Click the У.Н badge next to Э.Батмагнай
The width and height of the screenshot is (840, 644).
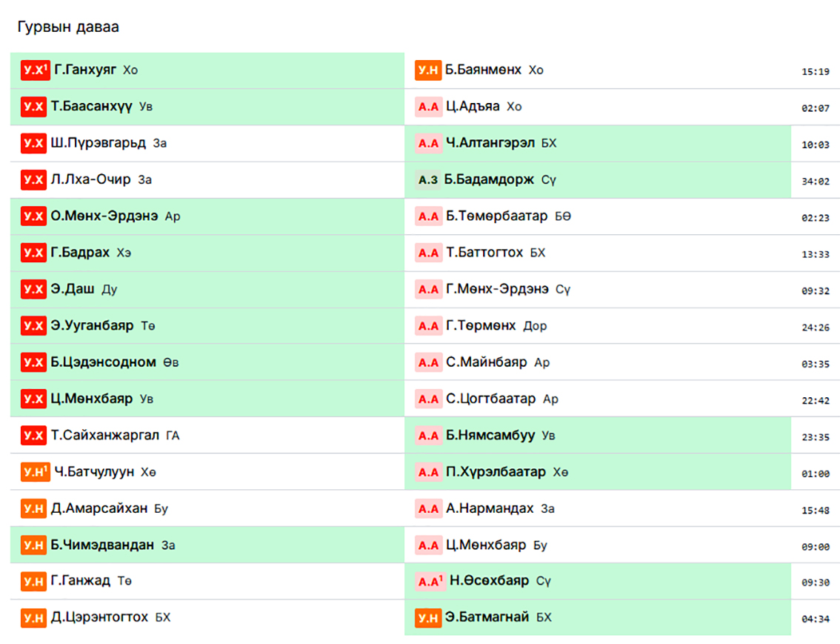point(428,617)
